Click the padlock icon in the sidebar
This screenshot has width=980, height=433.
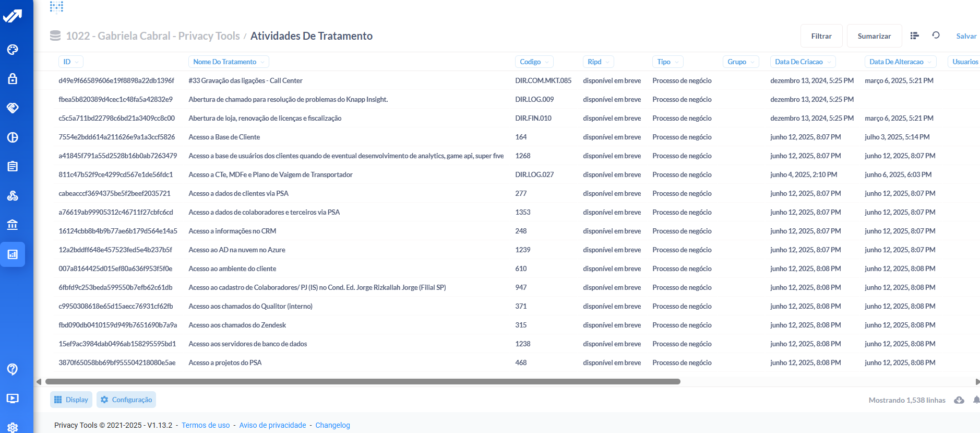click(13, 79)
